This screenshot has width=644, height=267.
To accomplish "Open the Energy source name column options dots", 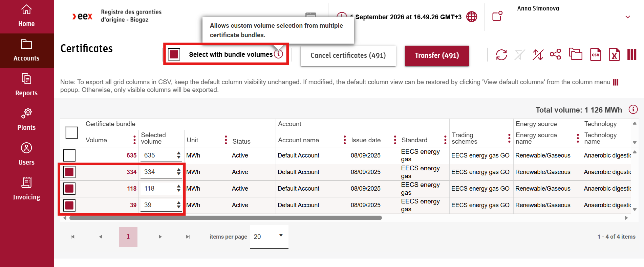I will (578, 138).
